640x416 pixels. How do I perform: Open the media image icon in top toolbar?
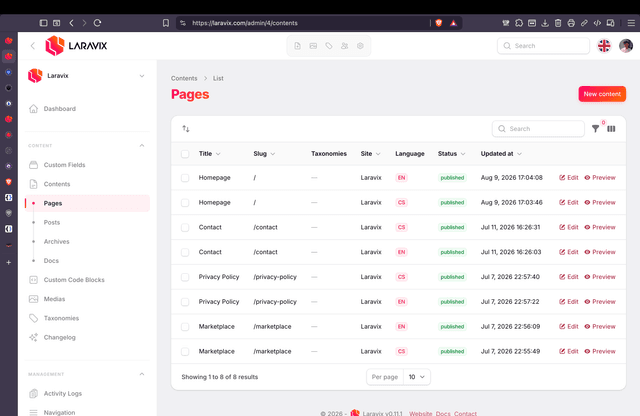pos(313,46)
